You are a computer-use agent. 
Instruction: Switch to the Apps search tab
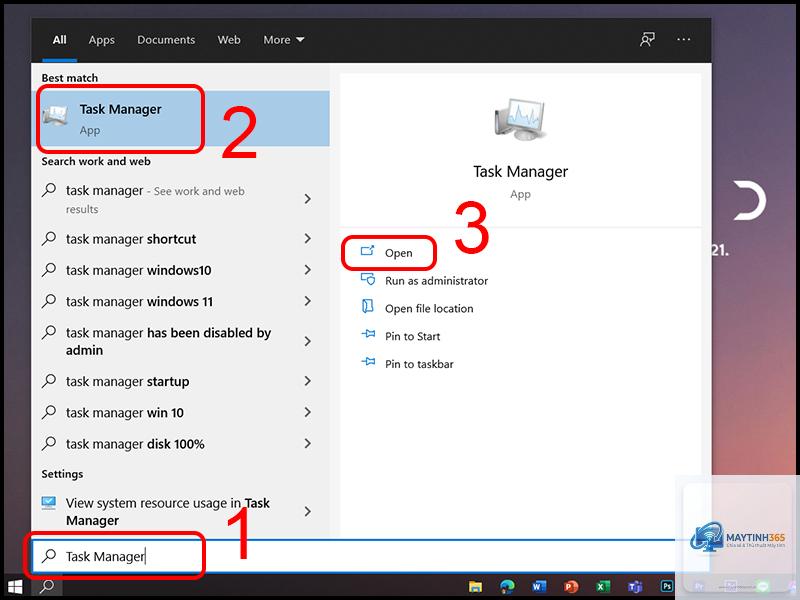[x=102, y=40]
